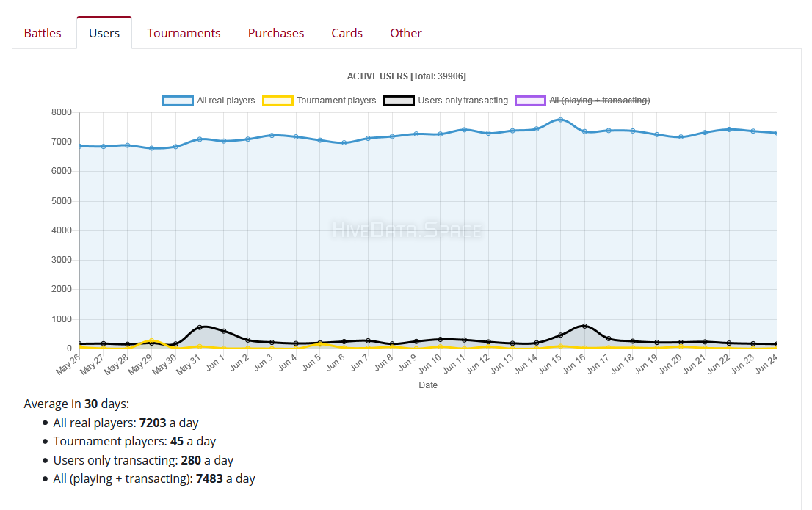Click the Users only transacting: 280 a day line
Screen dimensions: 812x510
point(143,460)
